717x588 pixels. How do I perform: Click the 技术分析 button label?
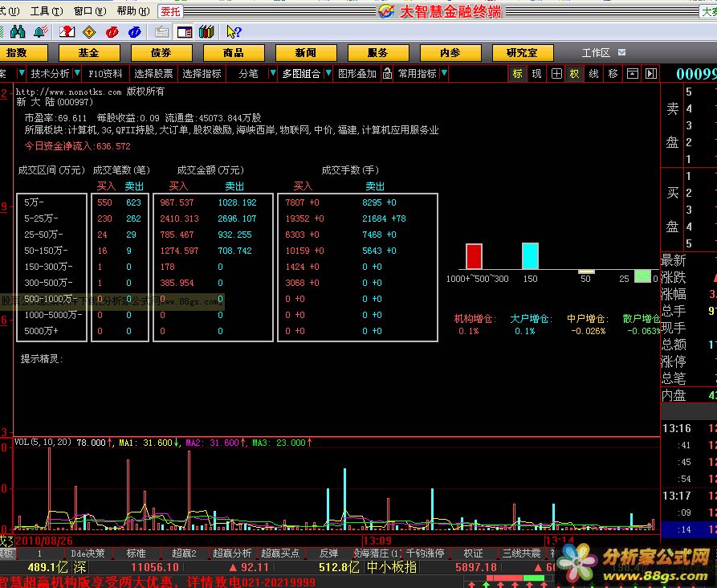[50, 74]
